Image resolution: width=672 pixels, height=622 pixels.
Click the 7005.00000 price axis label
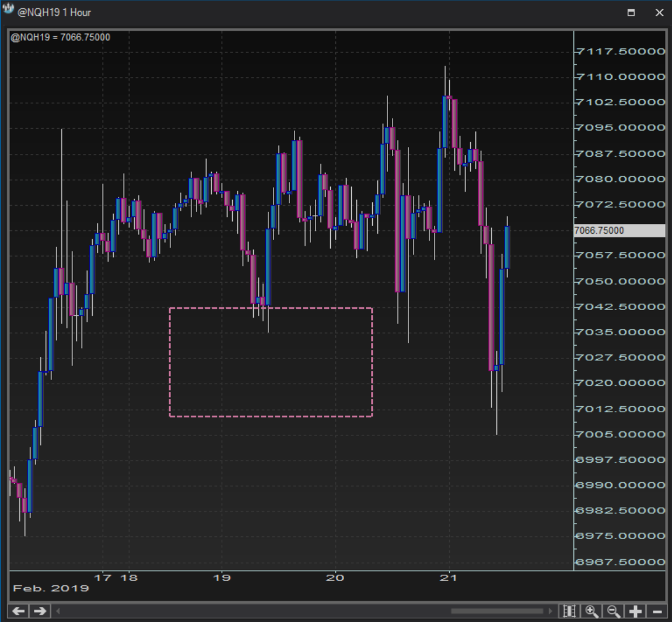pyautogui.click(x=621, y=434)
